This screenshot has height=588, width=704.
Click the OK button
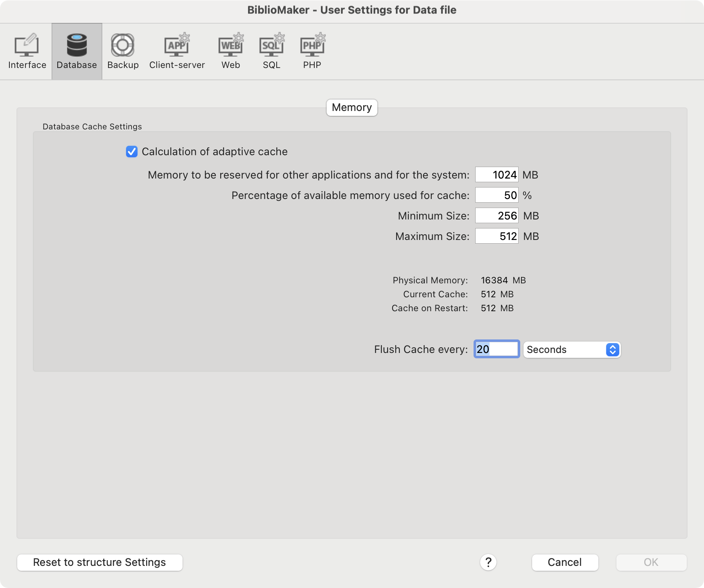(x=651, y=562)
